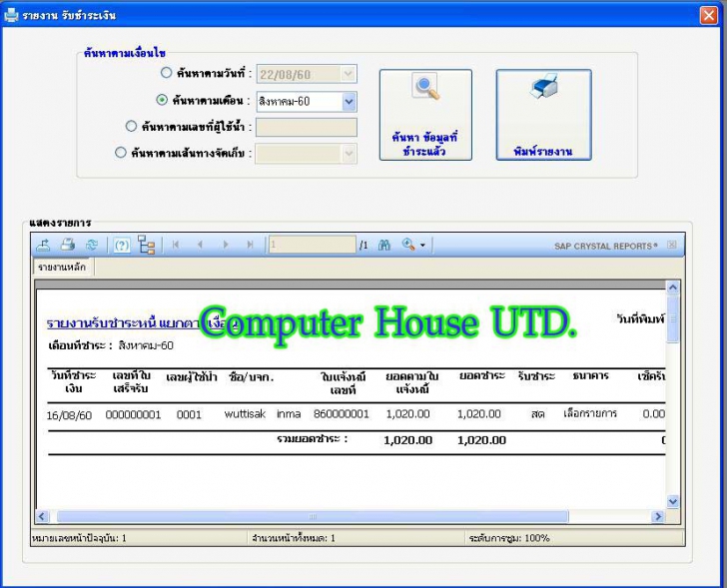Click ชื่อ/บจก. column header
Image resolution: width=727 pixels, height=588 pixels.
click(251, 376)
